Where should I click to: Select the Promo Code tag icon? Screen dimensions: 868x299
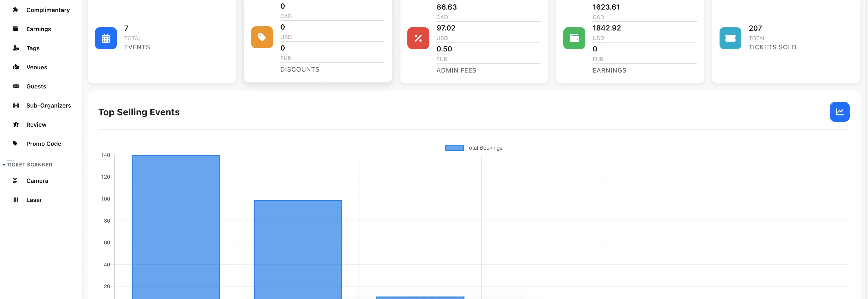[15, 143]
